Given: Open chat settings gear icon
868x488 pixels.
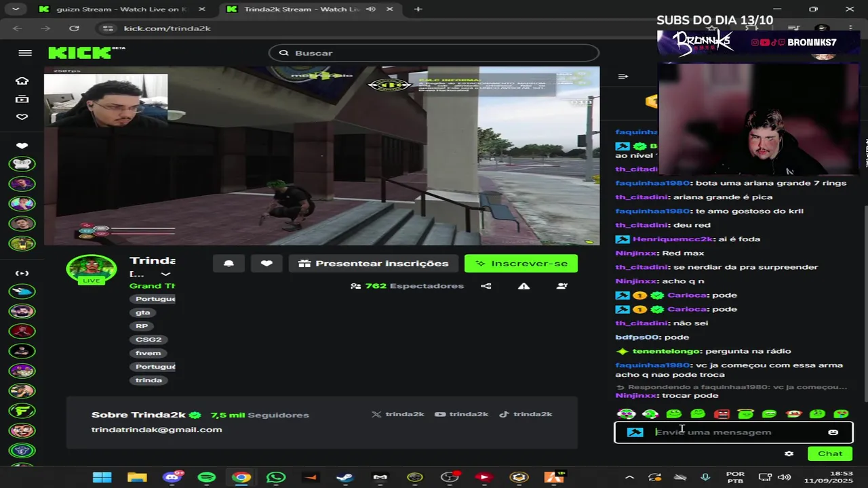Looking at the screenshot, I should point(789,454).
